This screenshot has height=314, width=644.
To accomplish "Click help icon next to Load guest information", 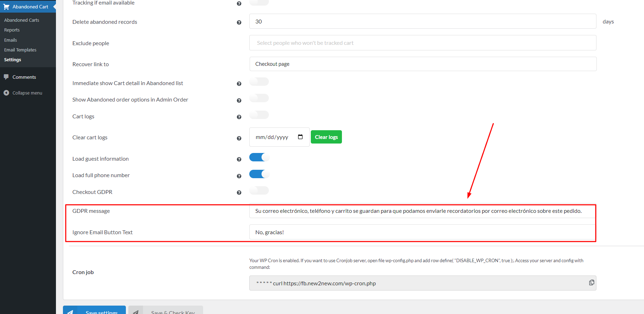I will click(239, 159).
